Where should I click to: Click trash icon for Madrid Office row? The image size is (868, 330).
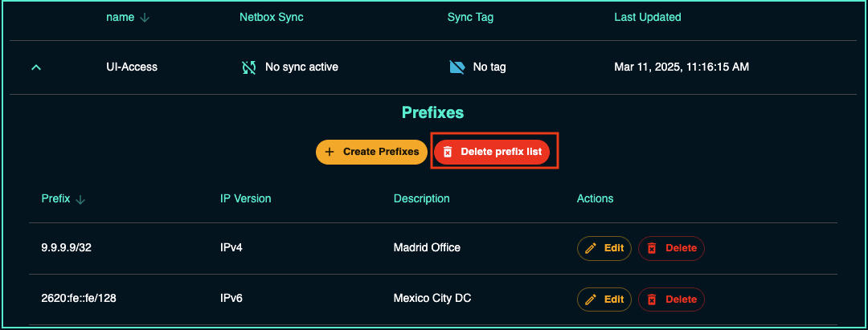[x=652, y=248]
